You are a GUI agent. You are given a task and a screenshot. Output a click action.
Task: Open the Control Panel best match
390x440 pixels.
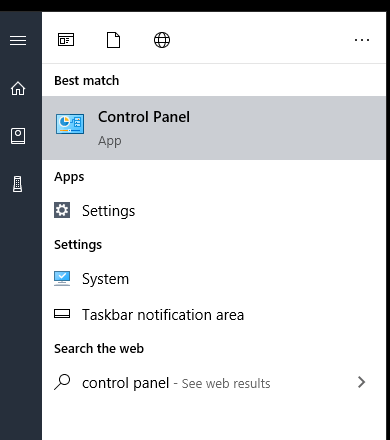tap(214, 128)
